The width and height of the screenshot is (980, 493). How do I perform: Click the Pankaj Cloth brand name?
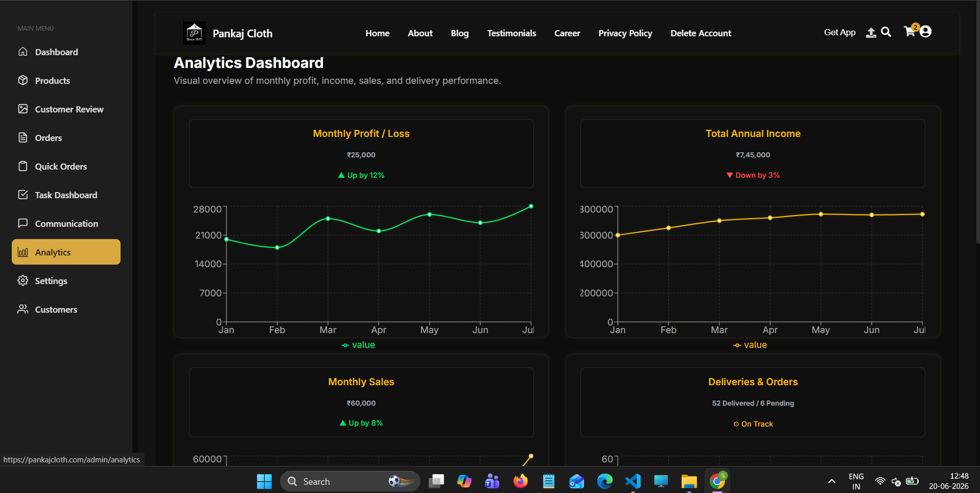coord(243,34)
